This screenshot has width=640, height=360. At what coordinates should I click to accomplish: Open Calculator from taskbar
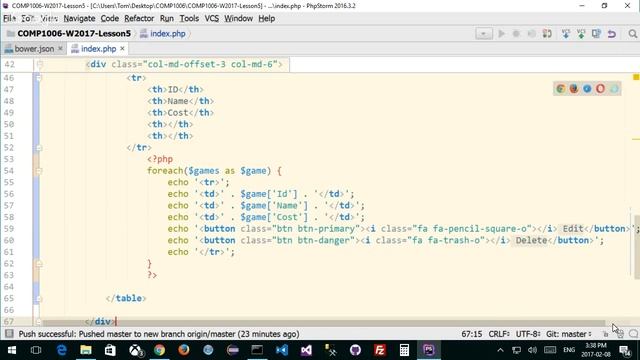(404, 350)
